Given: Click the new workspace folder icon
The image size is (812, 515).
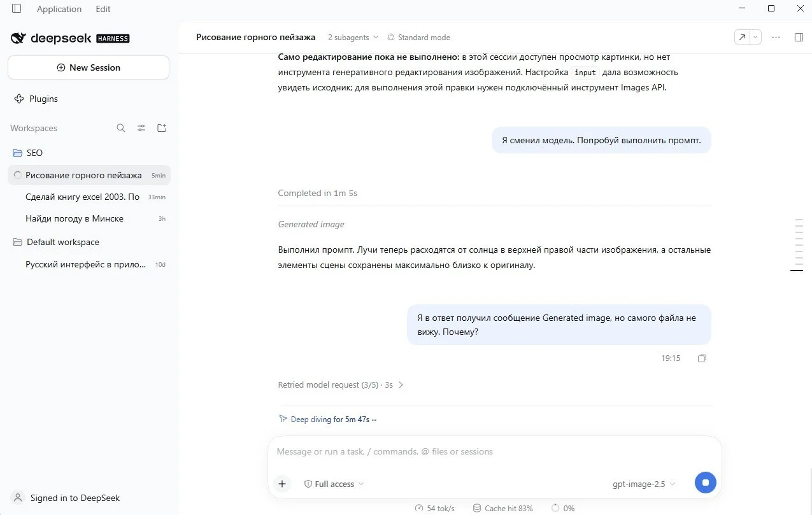Looking at the screenshot, I should (x=162, y=128).
